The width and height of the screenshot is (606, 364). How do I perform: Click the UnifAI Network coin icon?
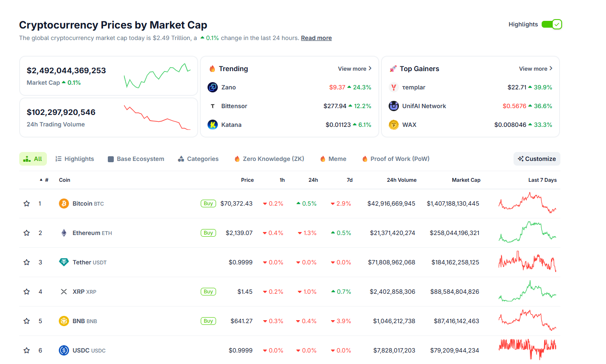click(x=393, y=106)
